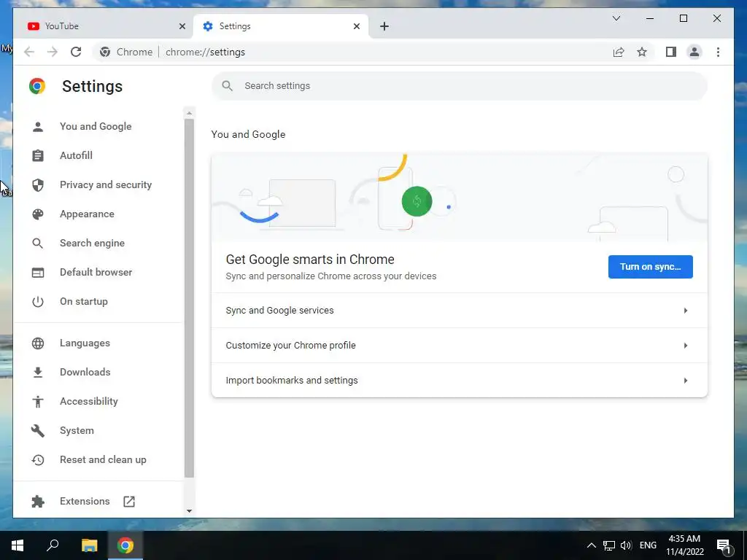The image size is (747, 560).
Task: Click the magnifier icon in Search settings
Action: (x=228, y=86)
